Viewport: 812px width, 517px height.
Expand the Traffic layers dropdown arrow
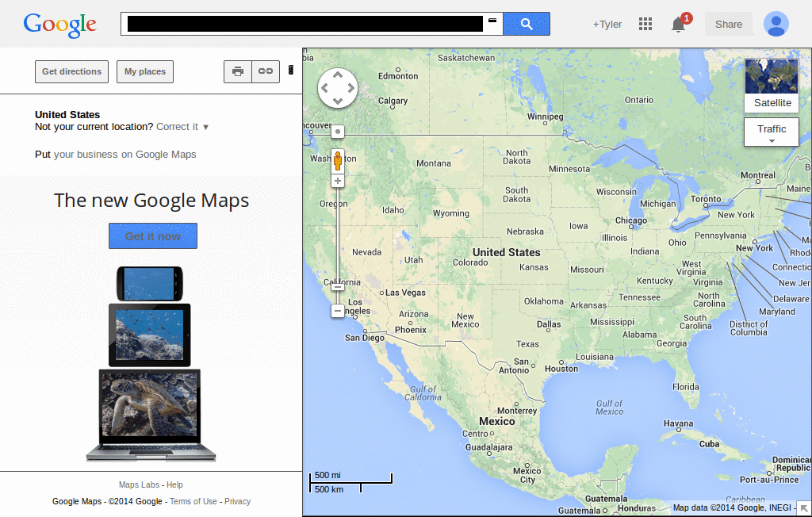(772, 141)
